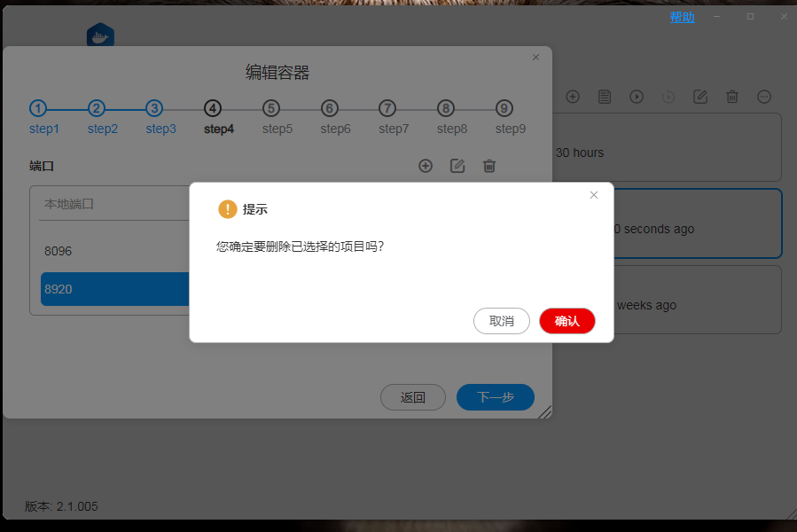Grab the dialog corner resize handle

pyautogui.click(x=545, y=412)
